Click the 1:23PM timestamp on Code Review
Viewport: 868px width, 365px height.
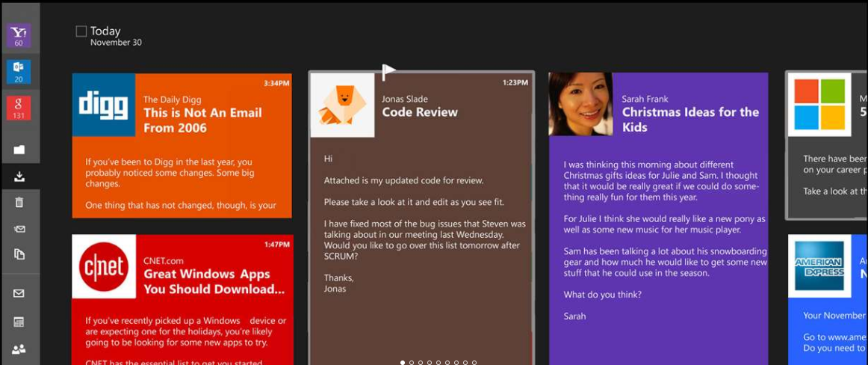click(515, 82)
